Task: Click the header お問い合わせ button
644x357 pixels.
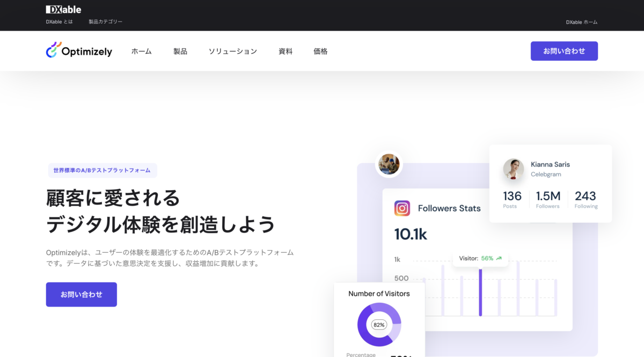Action: (x=564, y=51)
